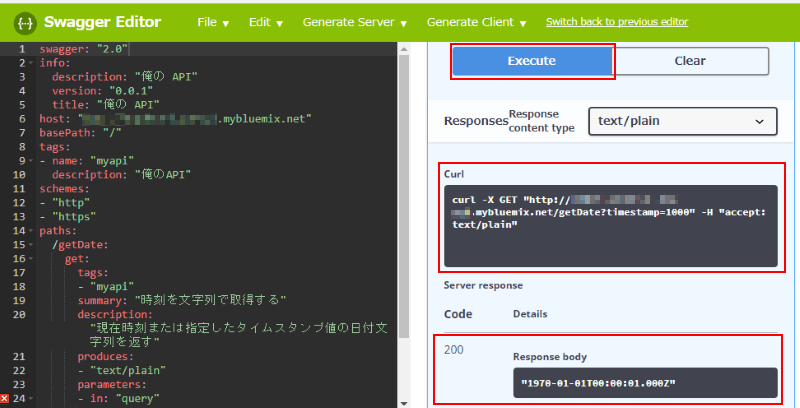Collapse the get block at line 16
This screenshot has width=800, height=408.
point(31,259)
